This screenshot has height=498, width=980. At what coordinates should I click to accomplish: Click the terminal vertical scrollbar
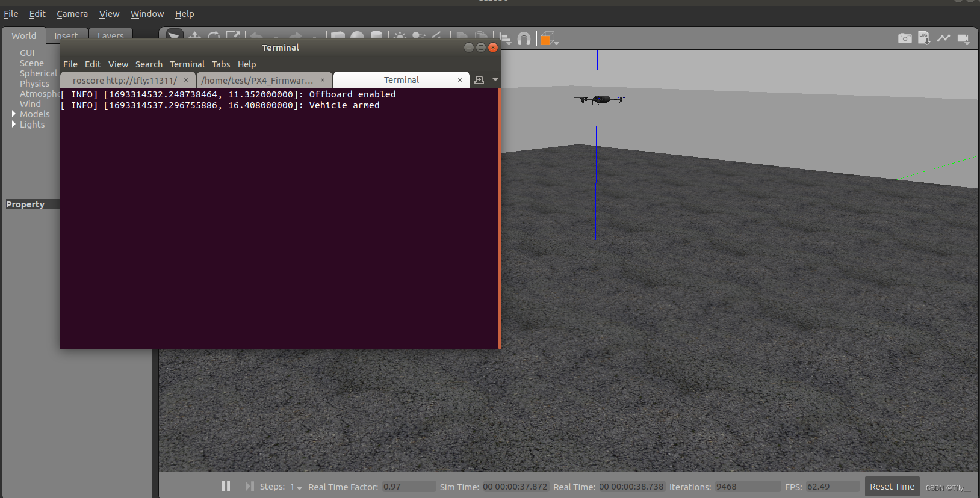[500, 218]
